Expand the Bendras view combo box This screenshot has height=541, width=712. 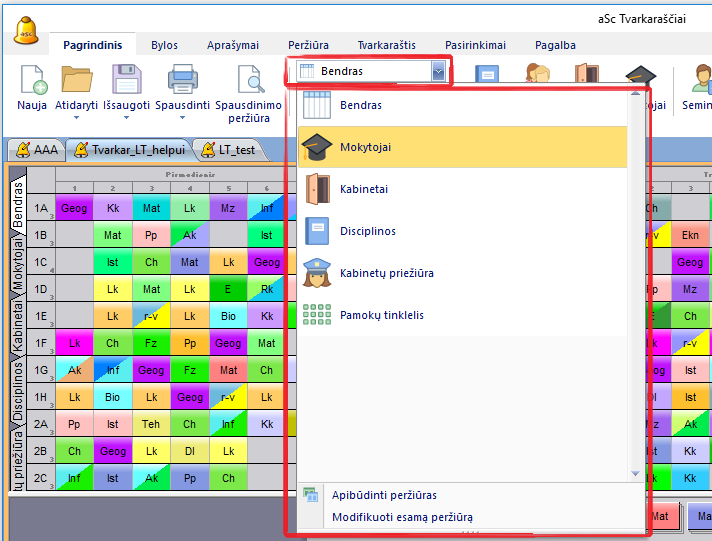click(437, 71)
